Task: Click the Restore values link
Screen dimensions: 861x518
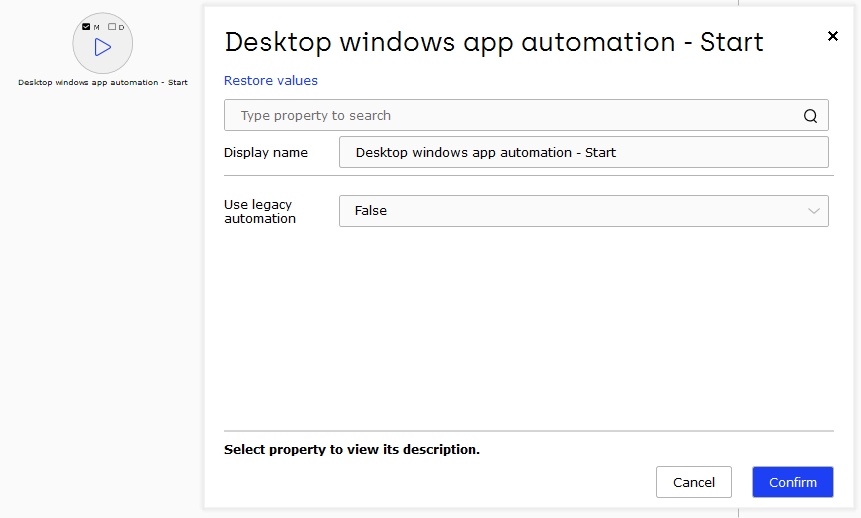Action: pos(271,81)
